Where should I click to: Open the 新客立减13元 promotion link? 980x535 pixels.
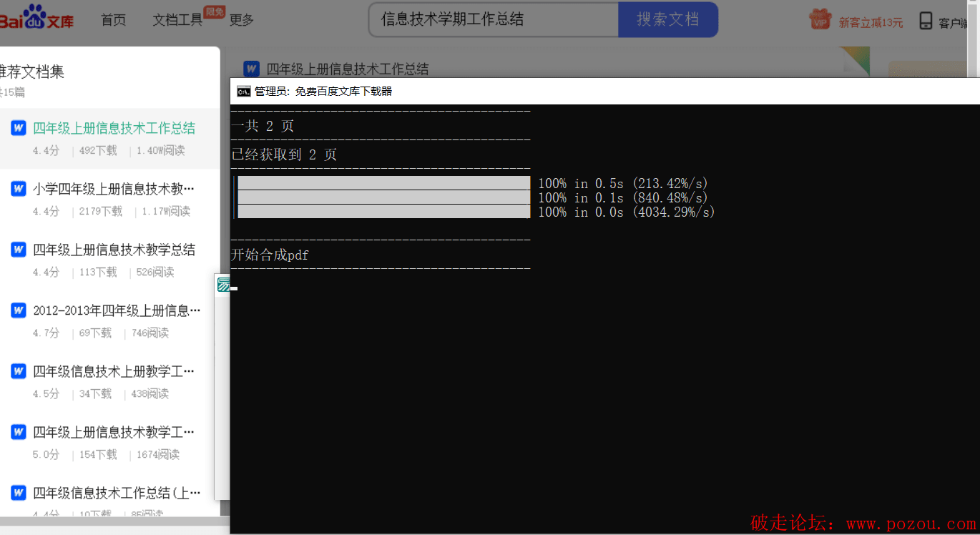coord(871,23)
